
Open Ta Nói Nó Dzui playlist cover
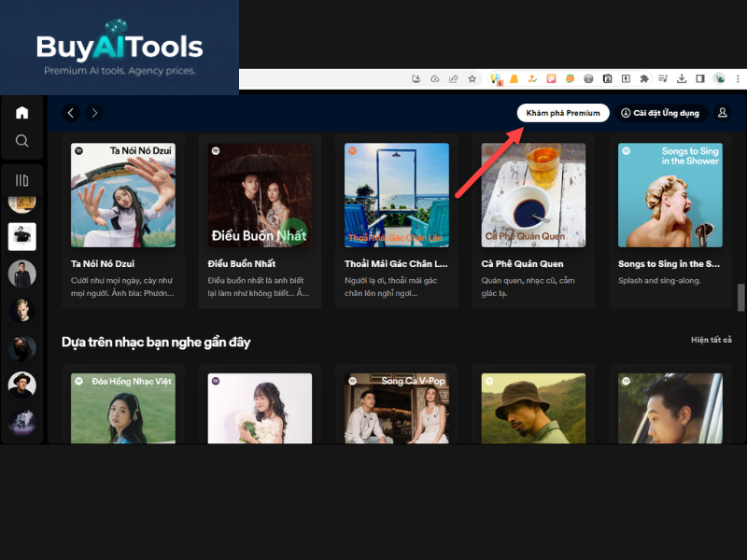(122, 194)
